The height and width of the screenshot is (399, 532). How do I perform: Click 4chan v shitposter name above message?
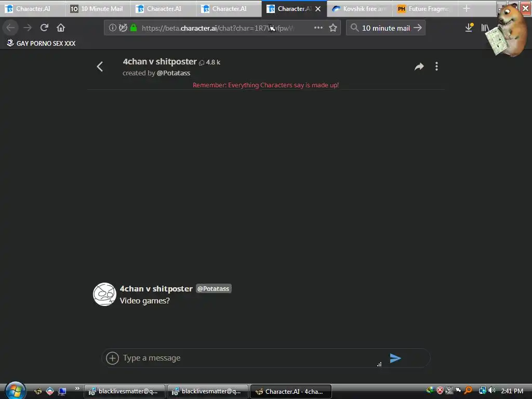click(156, 289)
